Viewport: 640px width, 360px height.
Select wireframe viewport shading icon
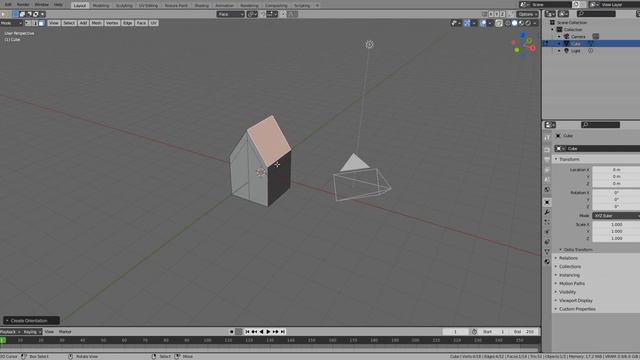click(508, 23)
